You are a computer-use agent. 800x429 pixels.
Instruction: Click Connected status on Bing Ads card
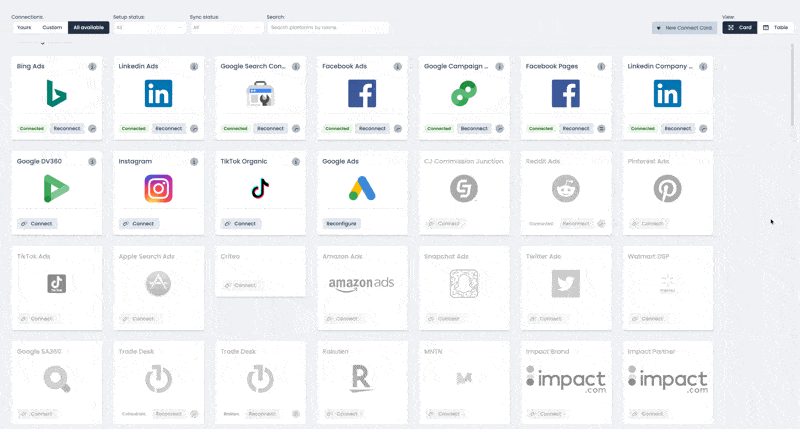tap(32, 129)
